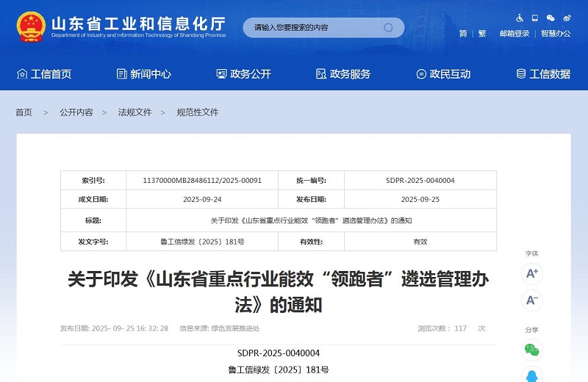Click the search magnifier icon

coord(388,28)
